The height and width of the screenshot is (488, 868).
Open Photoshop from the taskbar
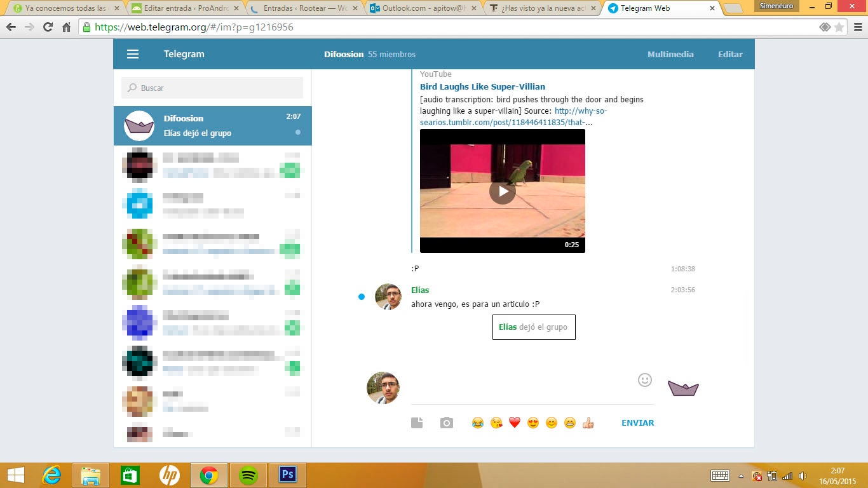pos(288,475)
